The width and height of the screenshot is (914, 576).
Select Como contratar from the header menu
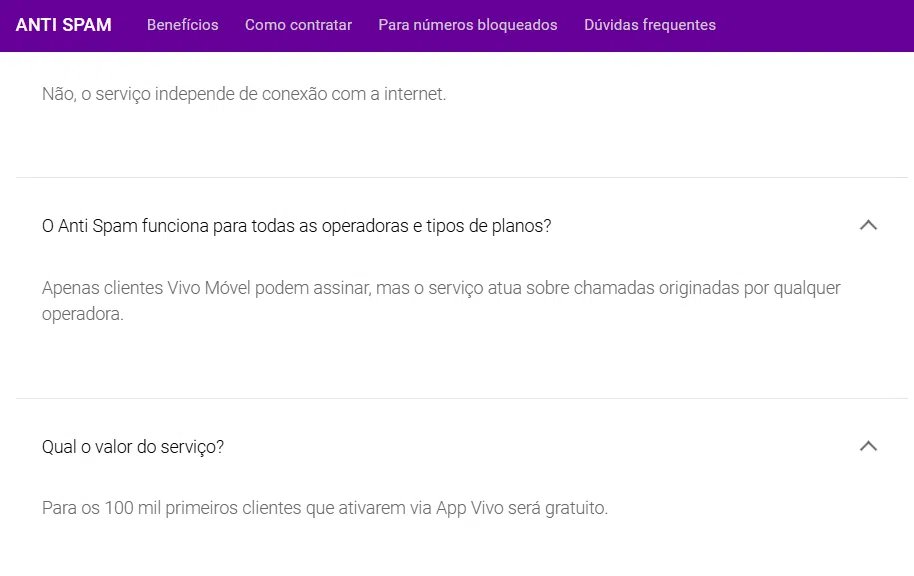click(297, 25)
